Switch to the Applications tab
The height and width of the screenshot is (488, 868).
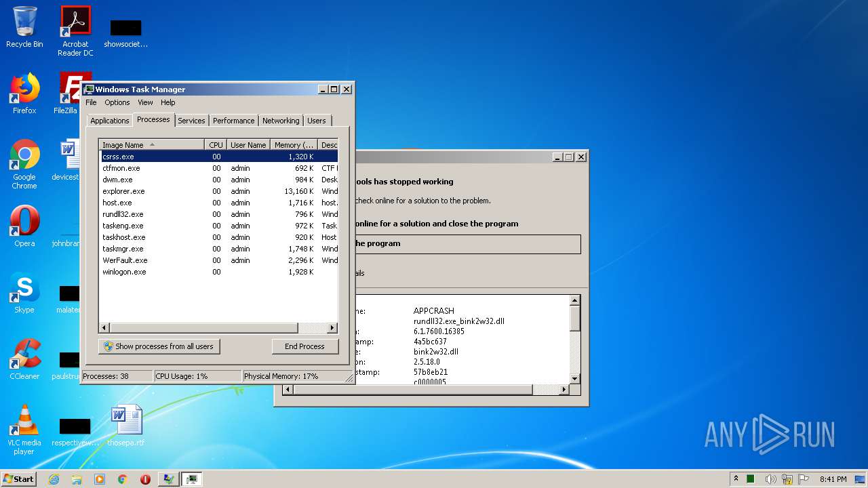[109, 121]
